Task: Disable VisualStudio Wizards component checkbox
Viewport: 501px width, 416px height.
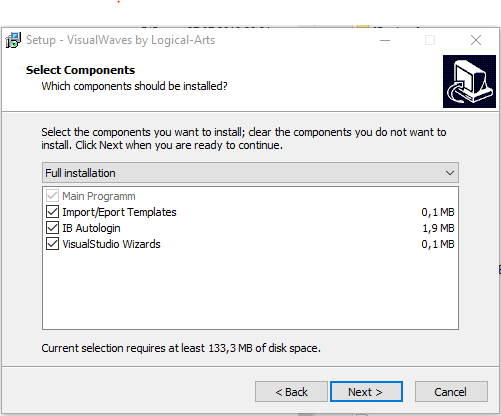Action: point(52,244)
